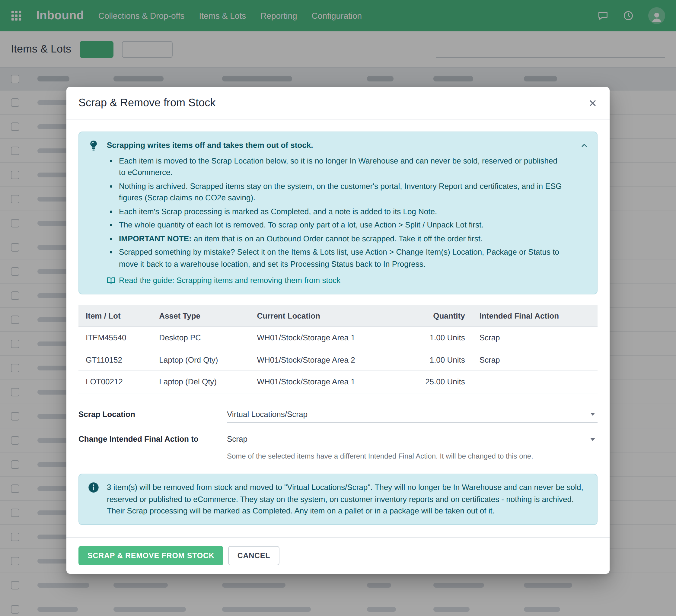This screenshot has width=676, height=616.
Task: Click ITEM45540 in the table
Action: coord(106,338)
